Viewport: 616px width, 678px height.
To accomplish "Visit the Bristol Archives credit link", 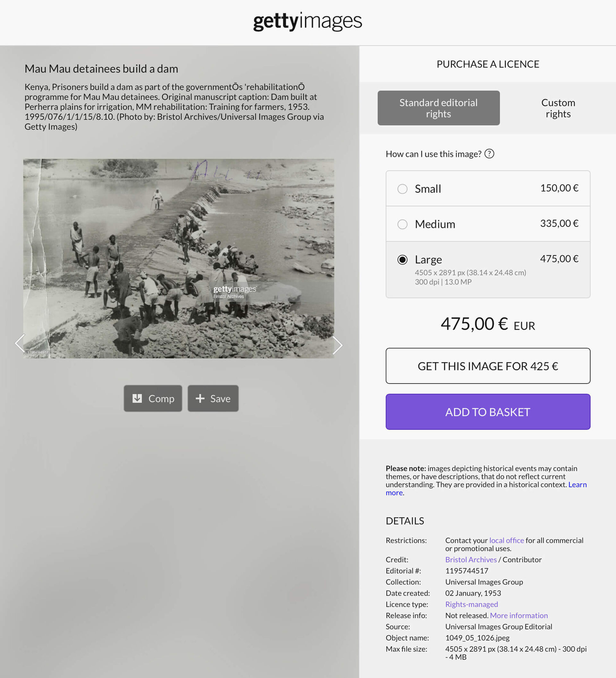I will point(471,559).
